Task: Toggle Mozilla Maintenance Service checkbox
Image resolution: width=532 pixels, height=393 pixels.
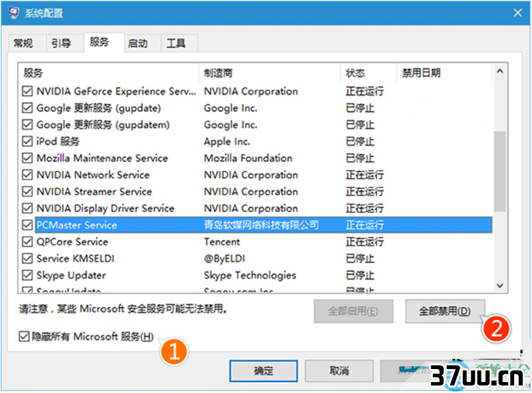Action: click(x=27, y=158)
